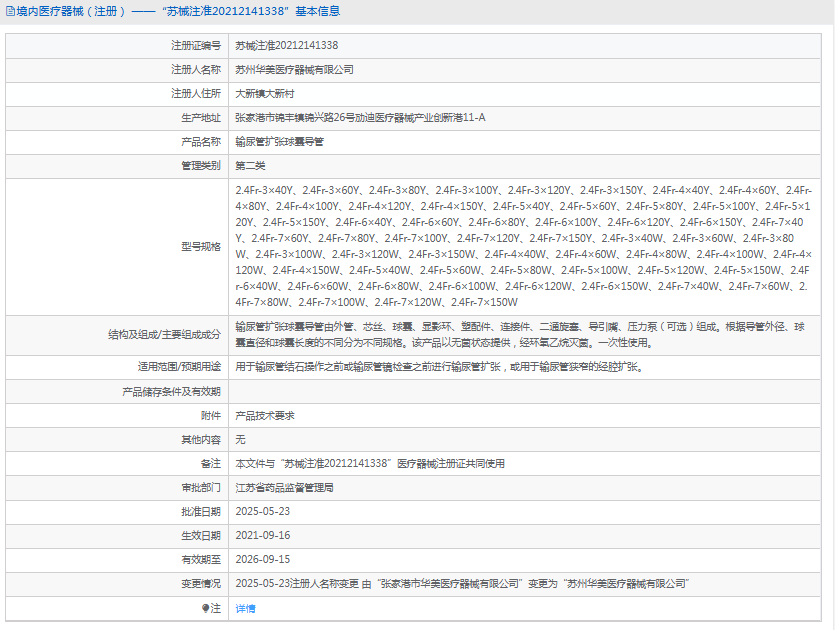
Task: Select the header title 境内医疗器械（注册）基本信息
Action: (x=178, y=11)
